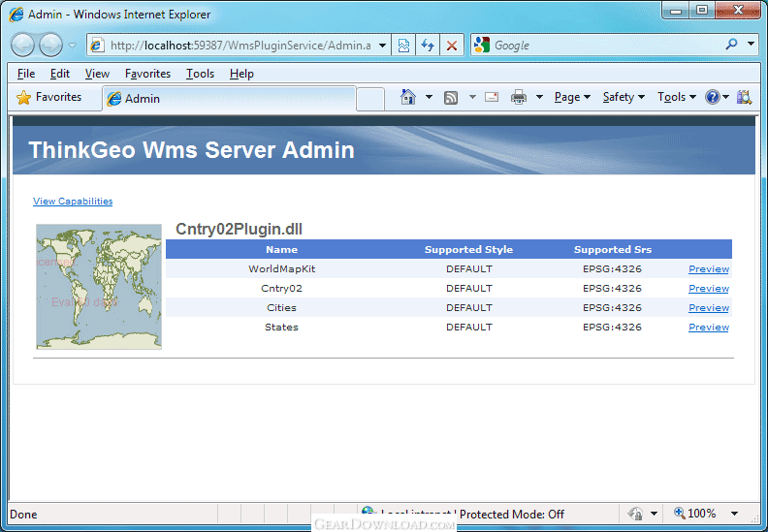Click the Refresh page icon

428,46
